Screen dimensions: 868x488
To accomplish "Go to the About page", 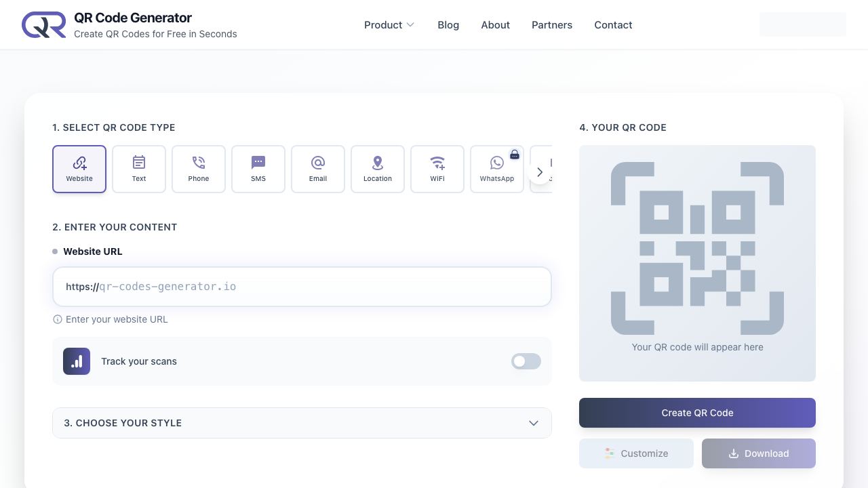I will click(x=496, y=25).
